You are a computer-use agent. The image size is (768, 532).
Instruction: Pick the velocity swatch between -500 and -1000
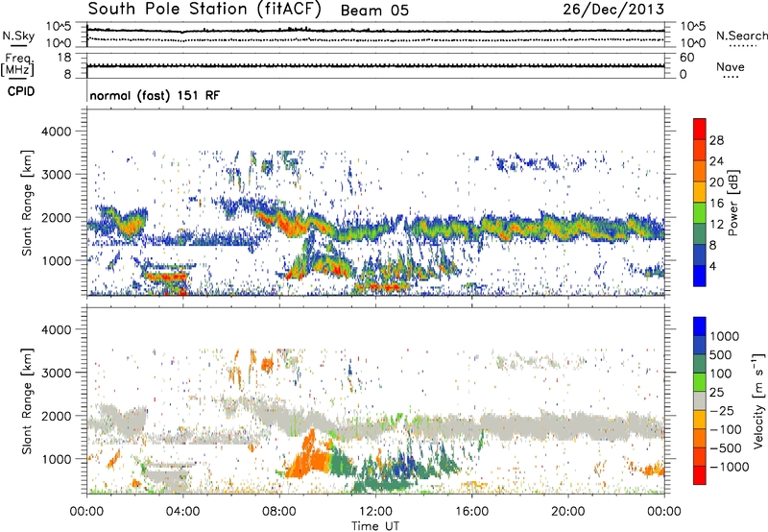tap(700, 456)
